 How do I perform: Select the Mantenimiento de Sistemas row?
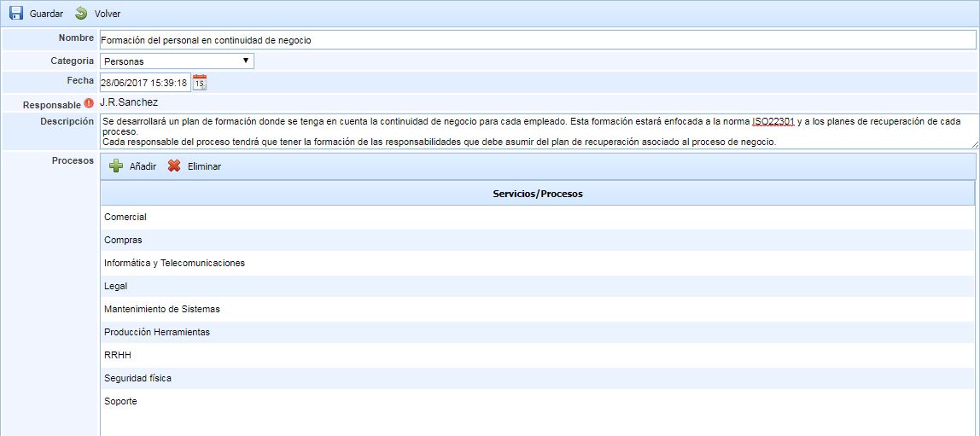161,309
